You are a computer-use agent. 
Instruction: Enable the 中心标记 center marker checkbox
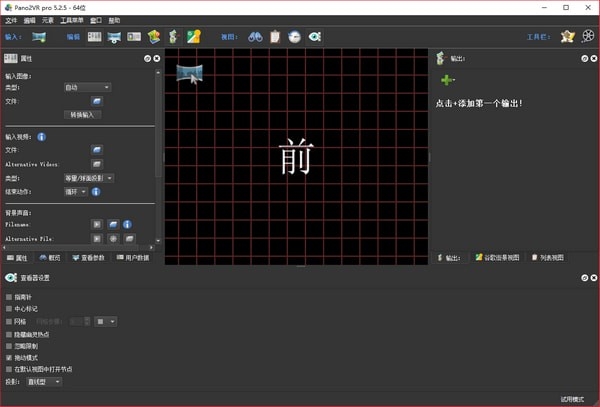tap(9, 308)
